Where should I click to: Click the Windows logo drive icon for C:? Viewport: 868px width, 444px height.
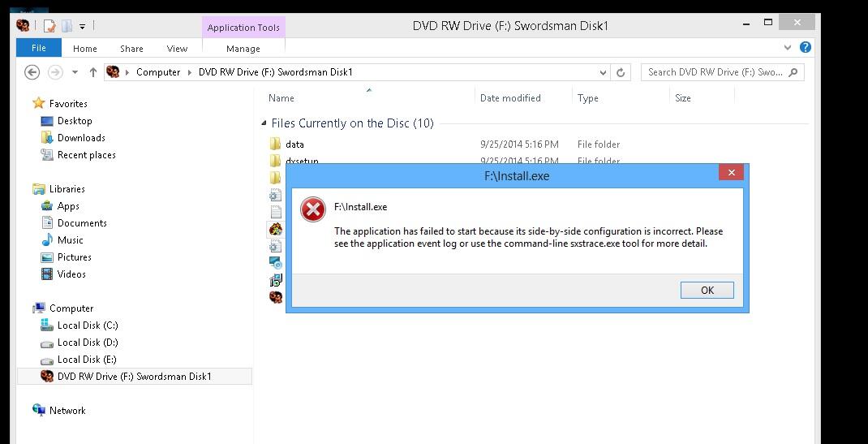pos(47,325)
